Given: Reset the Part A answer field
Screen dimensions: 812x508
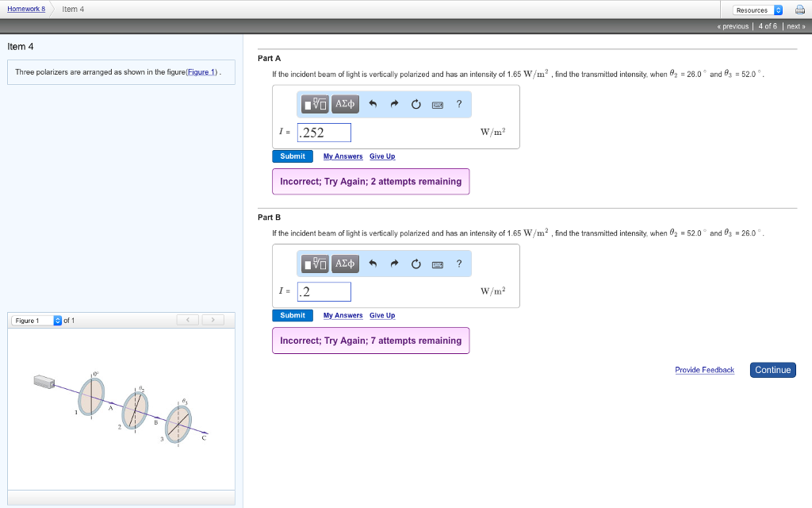Looking at the screenshot, I should pyautogui.click(x=416, y=104).
